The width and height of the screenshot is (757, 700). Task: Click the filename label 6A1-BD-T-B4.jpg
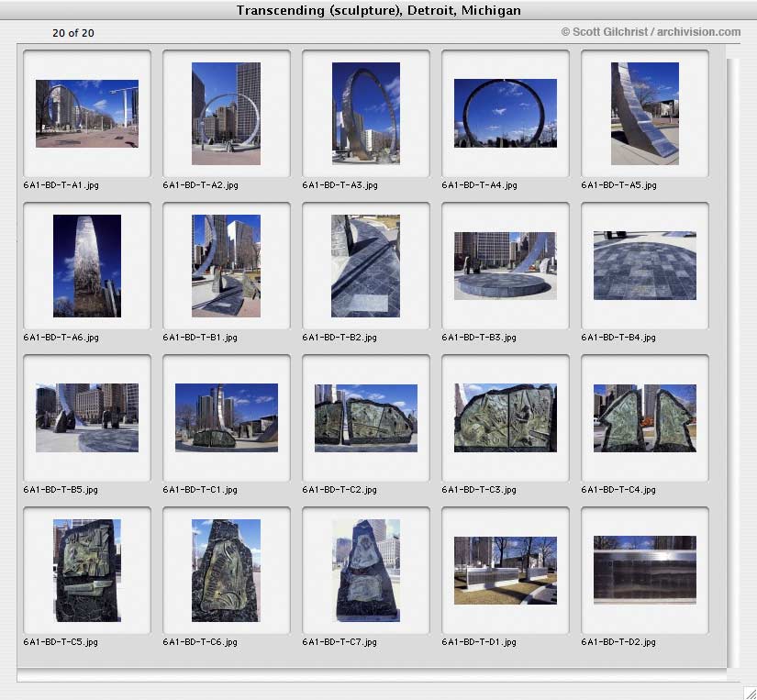[x=618, y=338]
